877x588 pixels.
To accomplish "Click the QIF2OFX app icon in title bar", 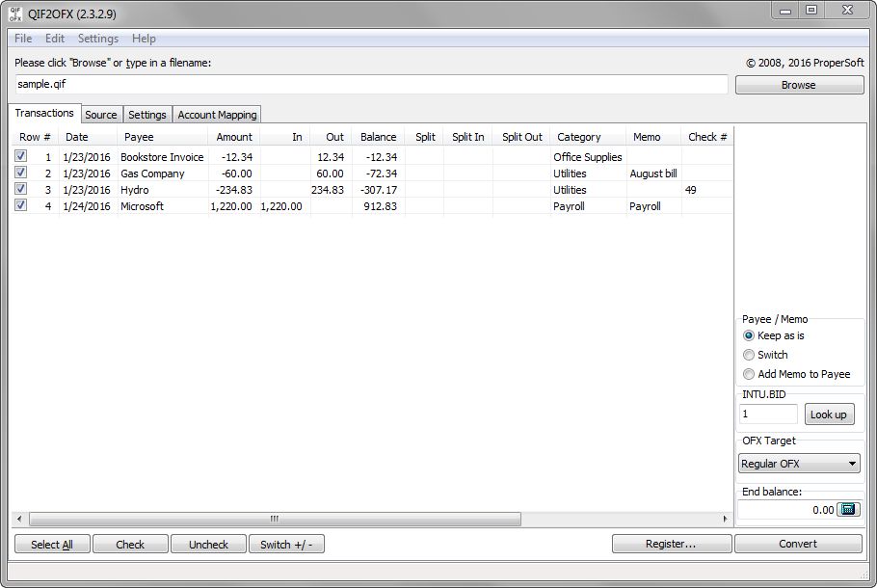I will [x=15, y=13].
